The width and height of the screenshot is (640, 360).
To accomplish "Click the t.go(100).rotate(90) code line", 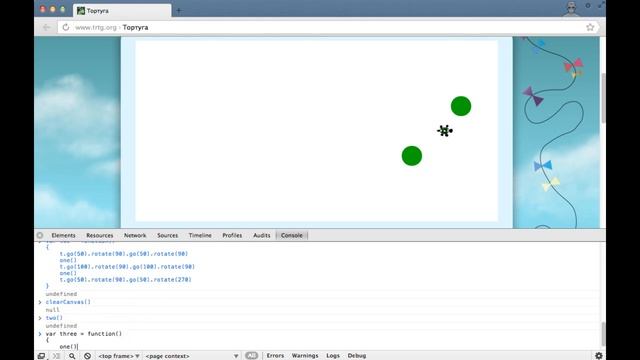I will [127, 267].
